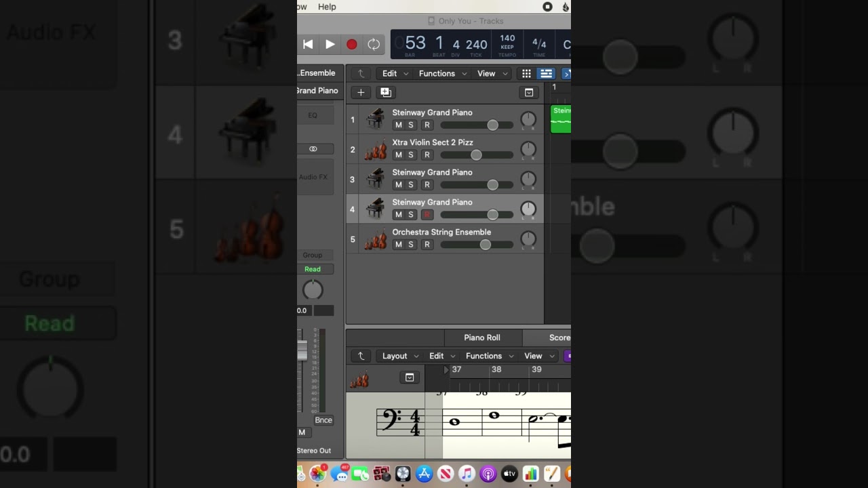Solo track 1 Steinway Grand Piano

(x=410, y=125)
